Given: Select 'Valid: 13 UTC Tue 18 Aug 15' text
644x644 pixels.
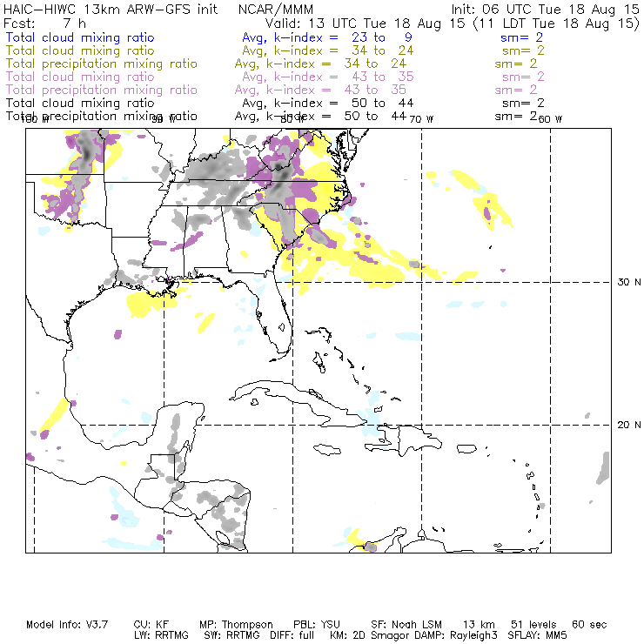Looking at the screenshot, I should [x=366, y=23].
